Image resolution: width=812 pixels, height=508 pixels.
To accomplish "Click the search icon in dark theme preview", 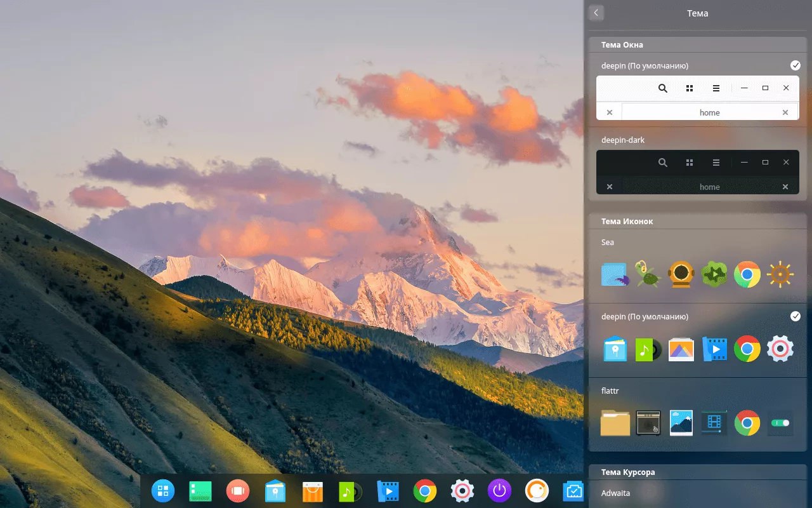I will click(x=663, y=163).
